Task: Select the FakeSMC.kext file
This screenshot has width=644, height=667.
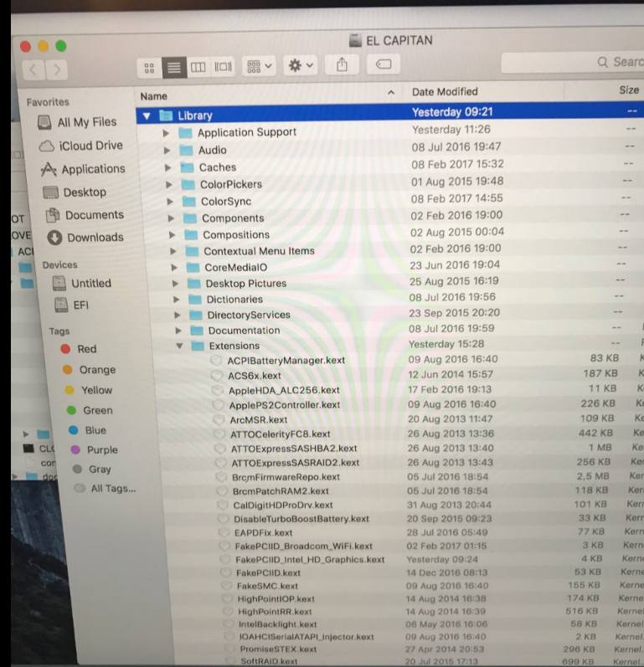Action: pos(266,586)
